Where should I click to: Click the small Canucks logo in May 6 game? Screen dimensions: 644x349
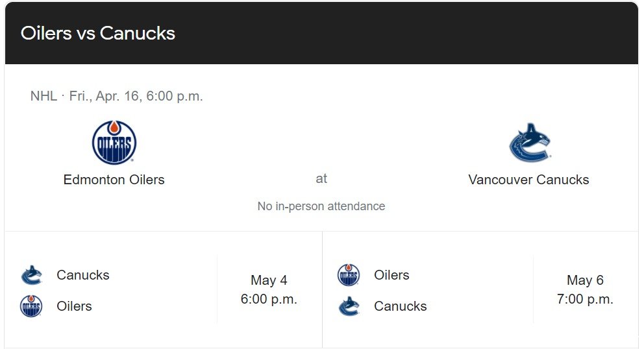349,306
